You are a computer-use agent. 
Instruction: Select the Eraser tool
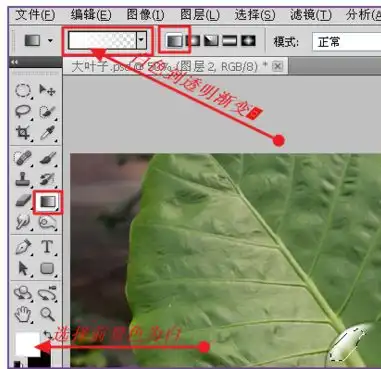pos(23,201)
